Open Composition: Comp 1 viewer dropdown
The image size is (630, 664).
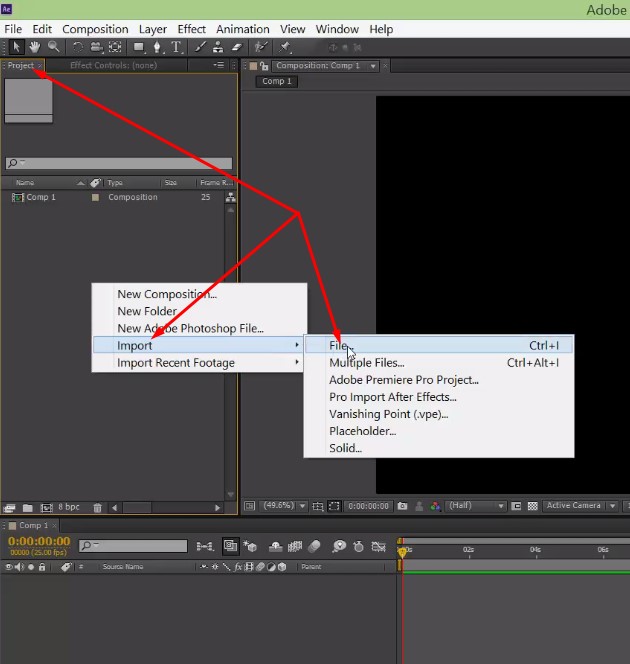pos(325,66)
